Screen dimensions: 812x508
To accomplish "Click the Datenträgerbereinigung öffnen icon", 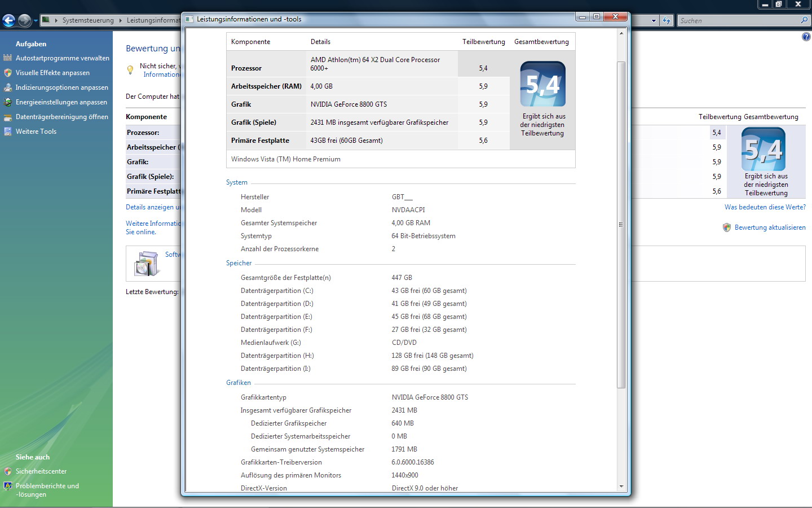I will pos(7,117).
